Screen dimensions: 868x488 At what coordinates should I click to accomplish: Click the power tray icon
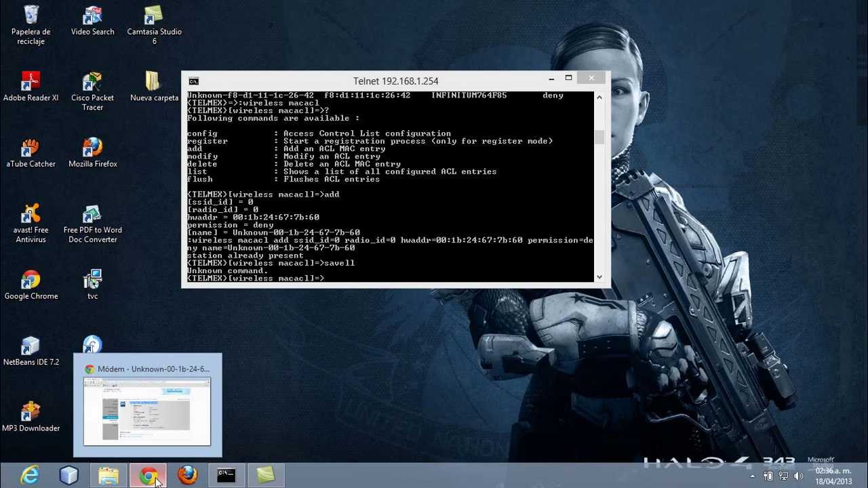tap(769, 476)
